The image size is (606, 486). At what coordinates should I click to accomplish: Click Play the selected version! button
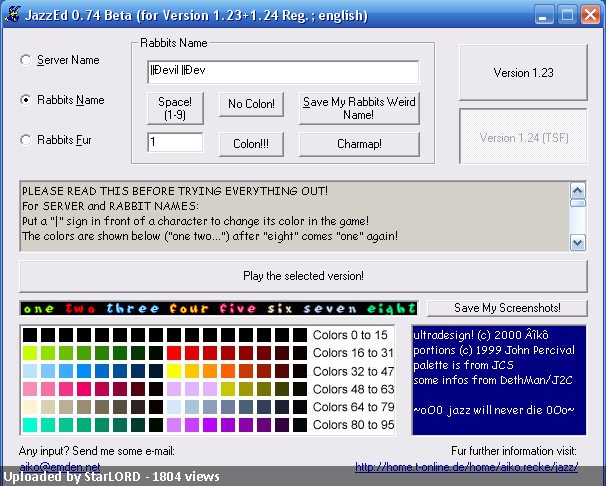[302, 276]
